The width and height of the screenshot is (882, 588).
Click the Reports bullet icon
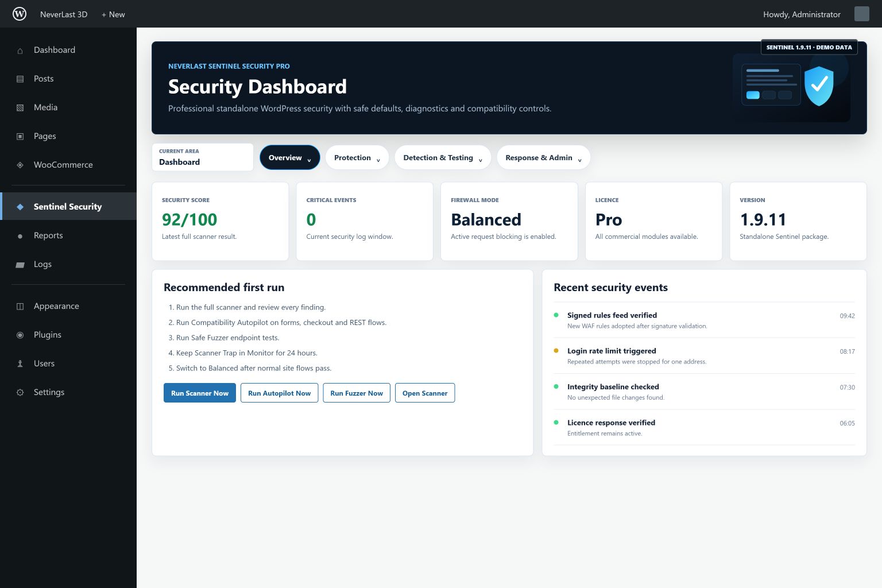(x=20, y=236)
